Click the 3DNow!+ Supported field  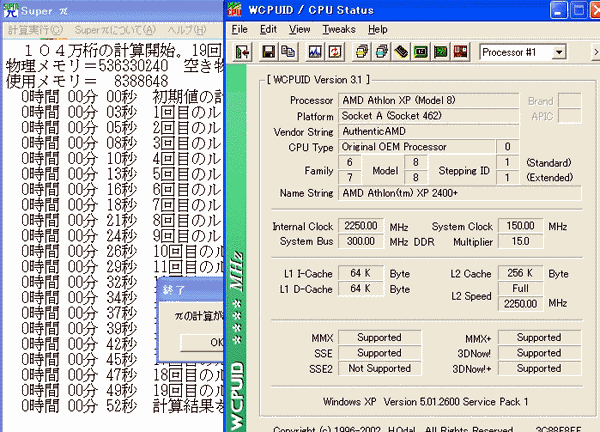540,368
